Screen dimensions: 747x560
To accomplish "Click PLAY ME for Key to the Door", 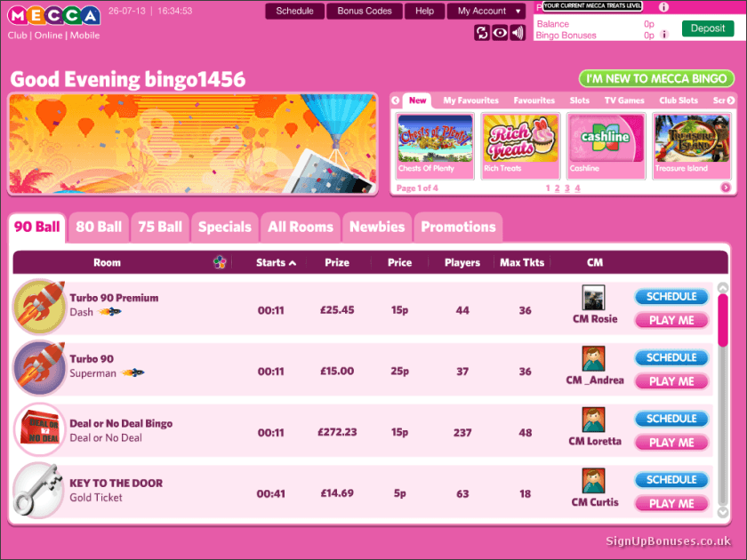I will click(x=671, y=503).
